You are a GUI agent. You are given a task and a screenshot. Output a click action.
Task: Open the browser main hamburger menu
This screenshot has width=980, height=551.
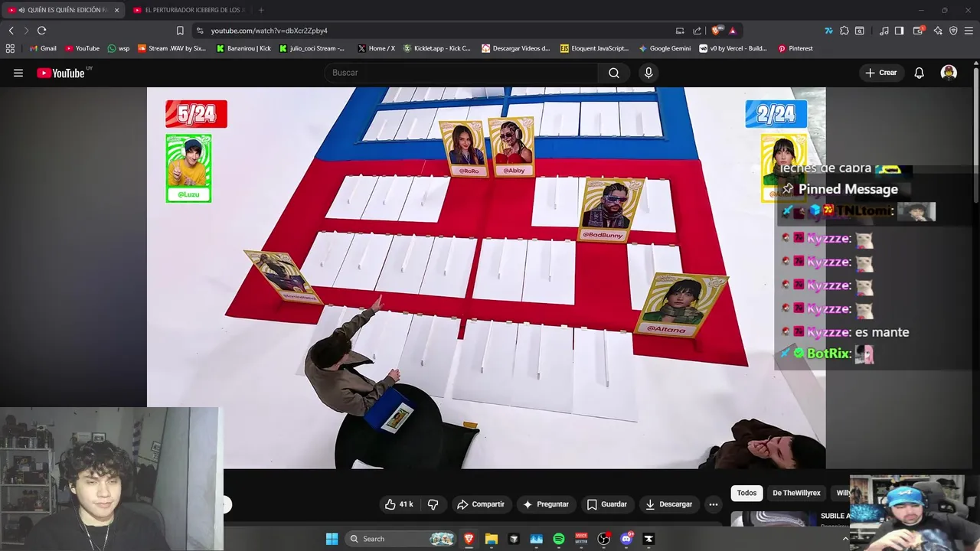pyautogui.click(x=969, y=31)
